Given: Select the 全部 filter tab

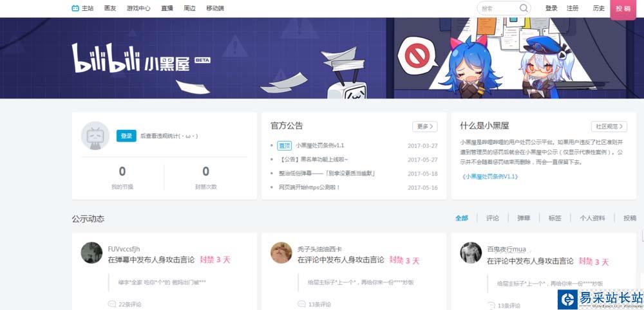Looking at the screenshot, I should [462, 218].
